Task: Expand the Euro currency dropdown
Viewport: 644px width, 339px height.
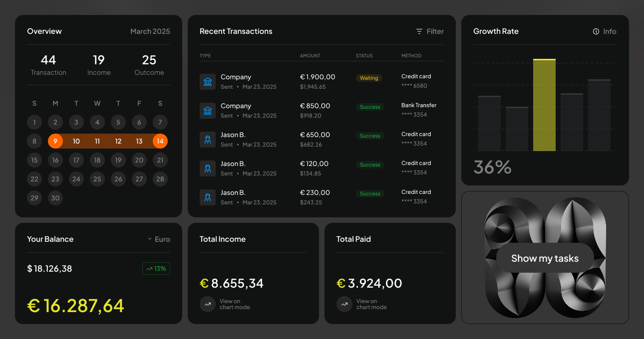Action: [x=159, y=239]
